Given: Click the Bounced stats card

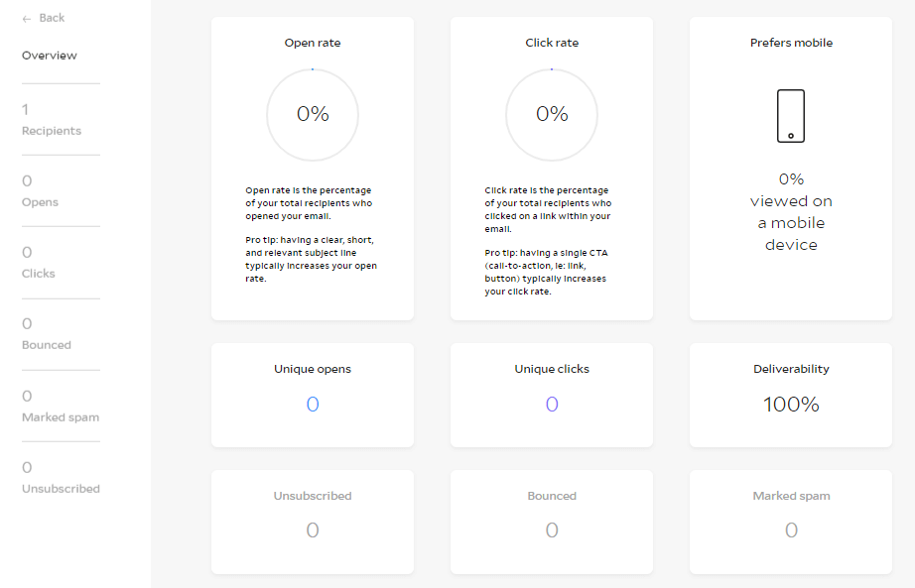Looking at the screenshot, I should pos(552,521).
